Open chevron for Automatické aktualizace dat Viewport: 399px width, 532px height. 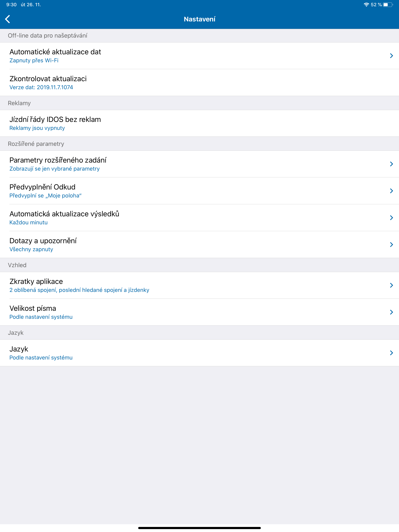(x=391, y=56)
